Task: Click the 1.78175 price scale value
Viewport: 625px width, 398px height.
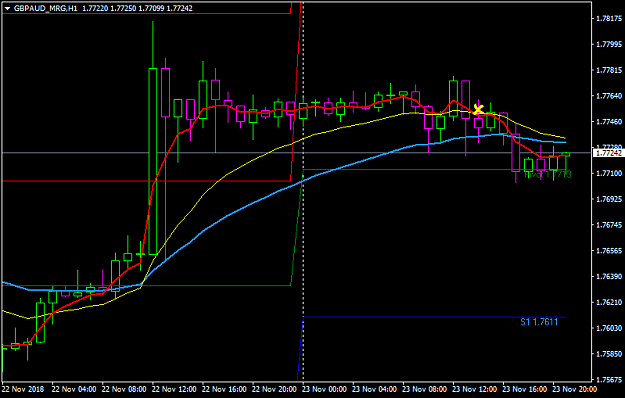Action: click(x=609, y=18)
